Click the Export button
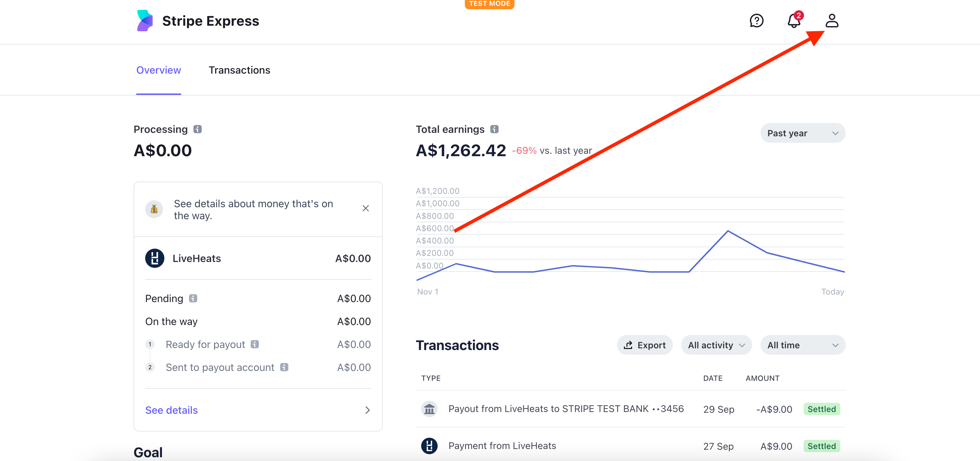The image size is (980, 461). (644, 345)
